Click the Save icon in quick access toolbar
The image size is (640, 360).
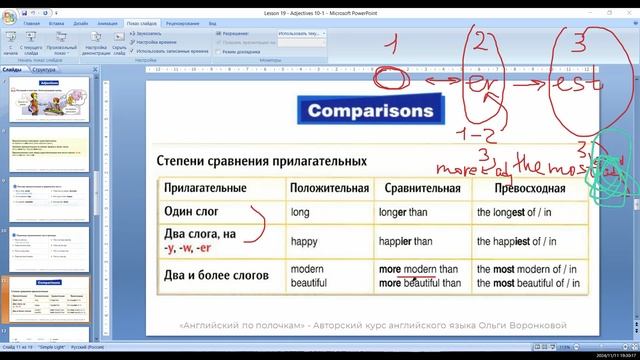[x=24, y=13]
